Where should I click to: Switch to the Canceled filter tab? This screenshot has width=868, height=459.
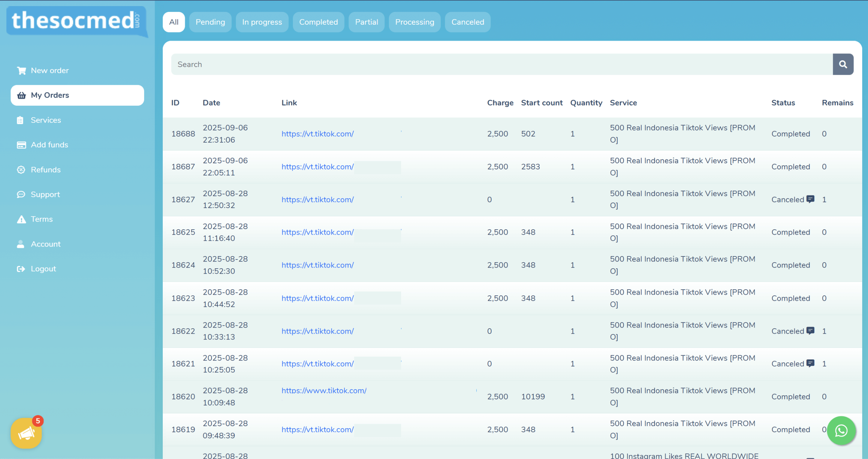468,22
